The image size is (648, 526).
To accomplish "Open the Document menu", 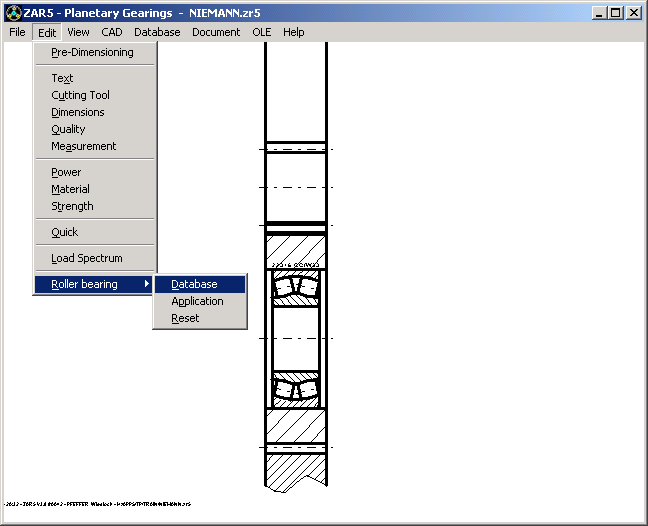I will (x=216, y=32).
